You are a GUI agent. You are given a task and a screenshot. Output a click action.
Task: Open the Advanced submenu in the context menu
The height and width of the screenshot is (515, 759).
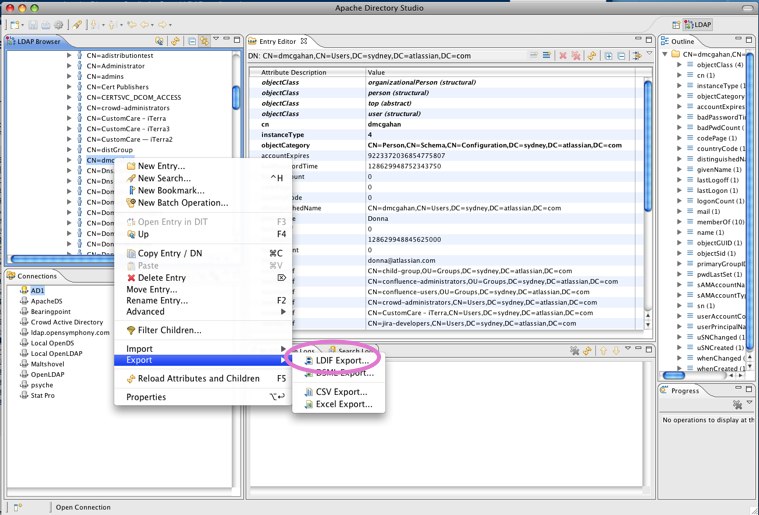click(x=146, y=312)
